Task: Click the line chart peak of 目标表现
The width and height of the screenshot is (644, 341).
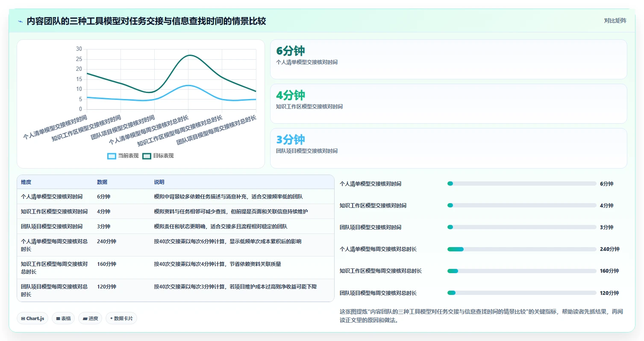Action: click(190, 55)
